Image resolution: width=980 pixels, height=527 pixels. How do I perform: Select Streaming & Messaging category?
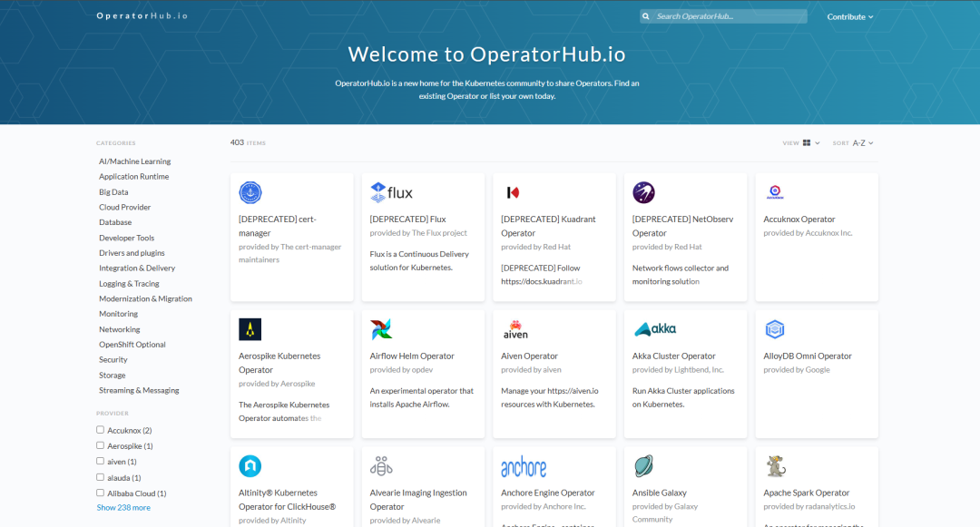coord(139,390)
